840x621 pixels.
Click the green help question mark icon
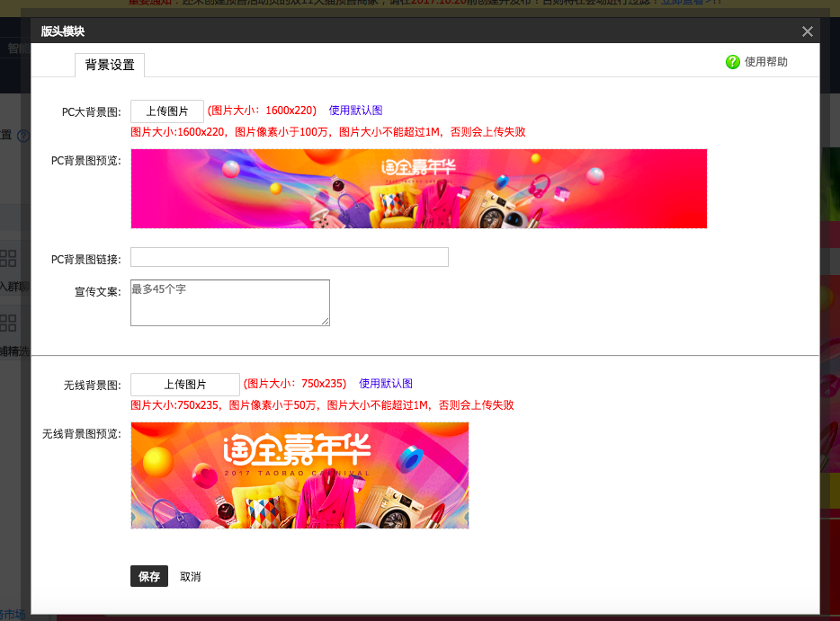click(x=732, y=62)
